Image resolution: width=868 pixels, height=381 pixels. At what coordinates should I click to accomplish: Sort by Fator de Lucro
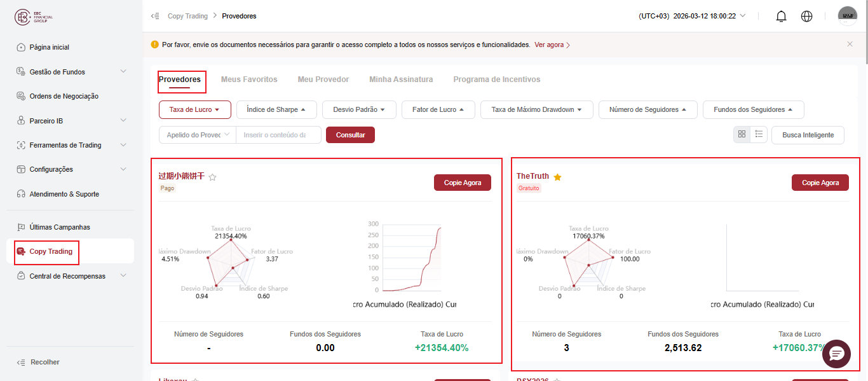(438, 109)
